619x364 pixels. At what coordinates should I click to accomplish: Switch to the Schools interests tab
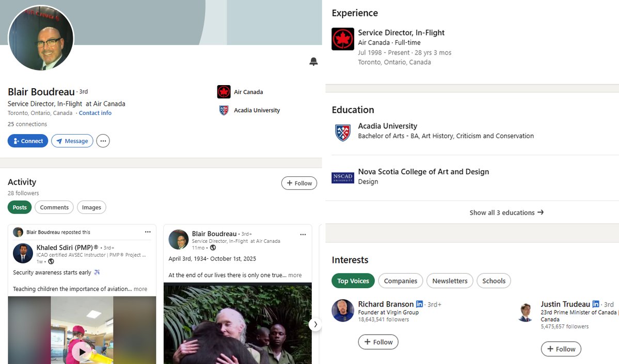click(x=494, y=281)
